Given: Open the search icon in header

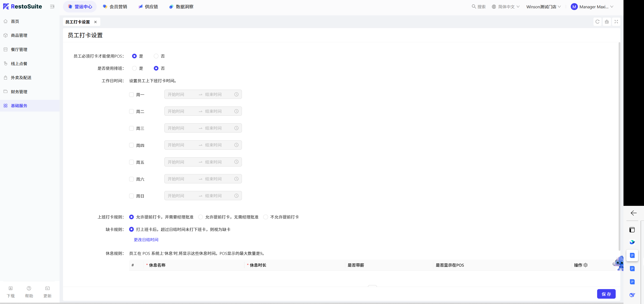Looking at the screenshot, I should [x=474, y=7].
